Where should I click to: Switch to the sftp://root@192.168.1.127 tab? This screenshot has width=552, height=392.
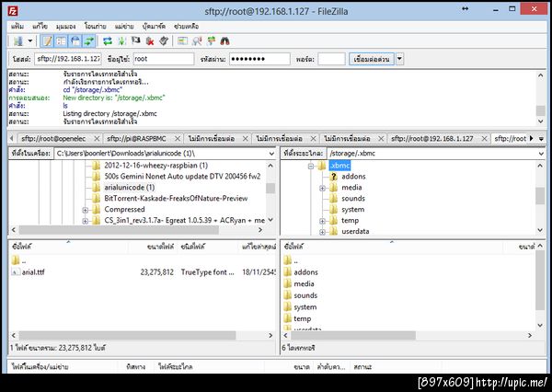pos(432,139)
